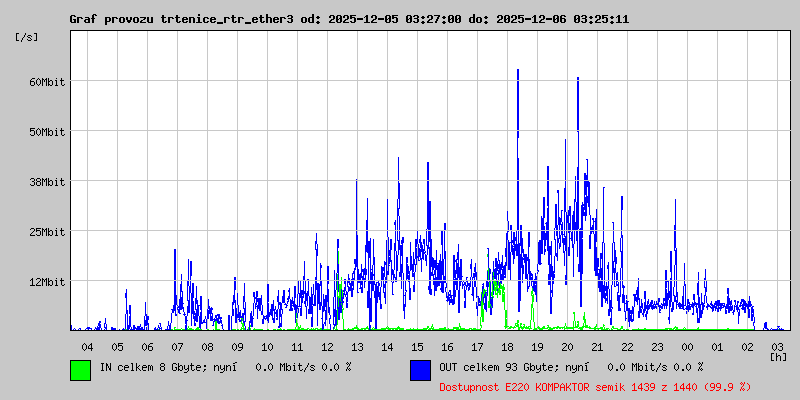The image size is (800, 400).
Task: Click hour label '20' on x-axis
Action: [567, 347]
